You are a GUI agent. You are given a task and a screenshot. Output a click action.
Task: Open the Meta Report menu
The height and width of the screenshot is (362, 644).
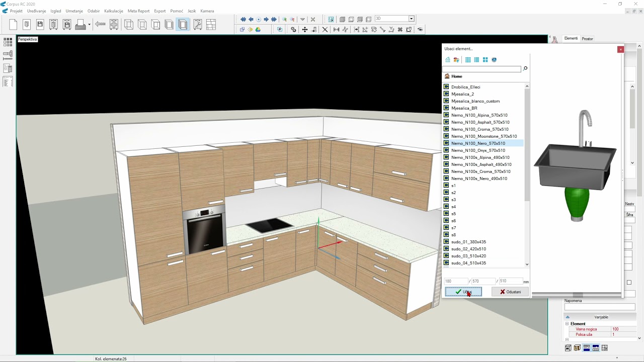point(138,11)
